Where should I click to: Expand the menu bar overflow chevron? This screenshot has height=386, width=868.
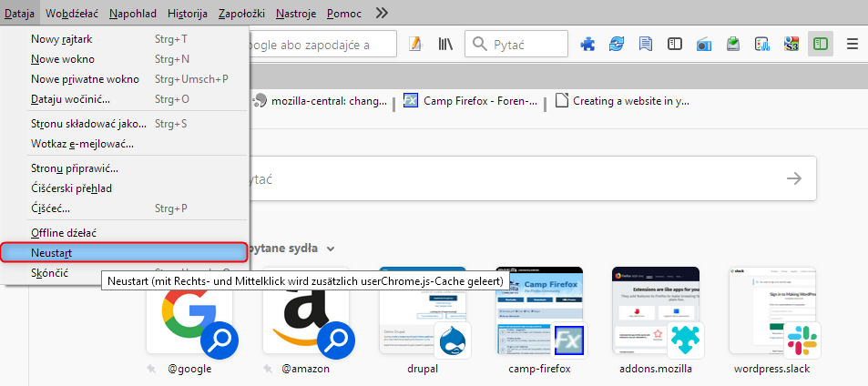pyautogui.click(x=382, y=14)
